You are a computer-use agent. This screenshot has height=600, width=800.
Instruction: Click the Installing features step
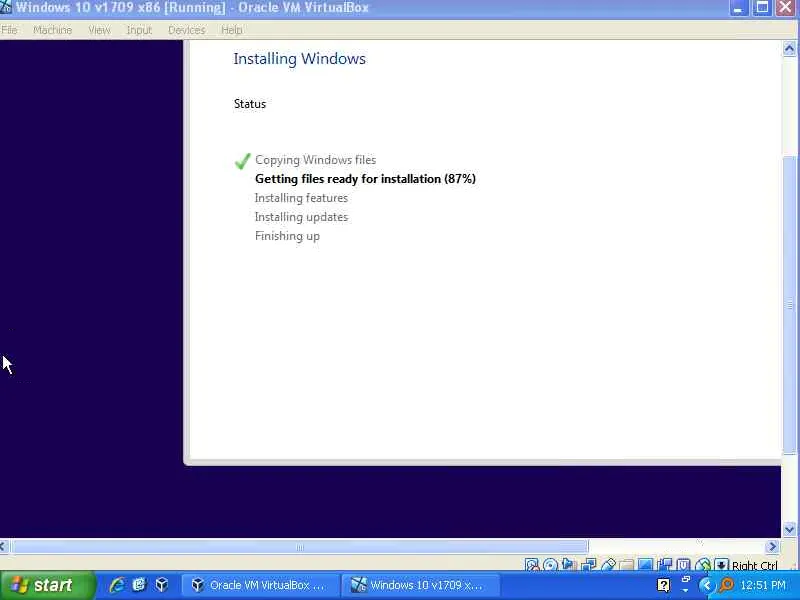point(302,198)
